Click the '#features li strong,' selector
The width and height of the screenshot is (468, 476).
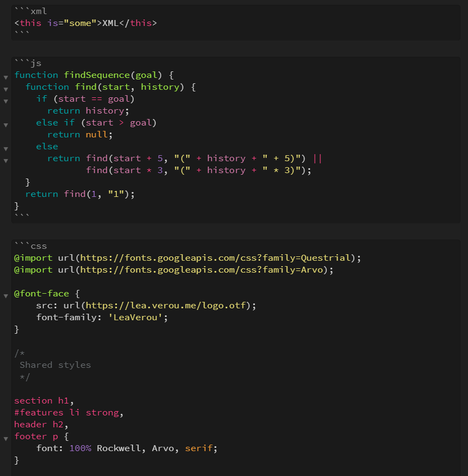click(x=69, y=413)
